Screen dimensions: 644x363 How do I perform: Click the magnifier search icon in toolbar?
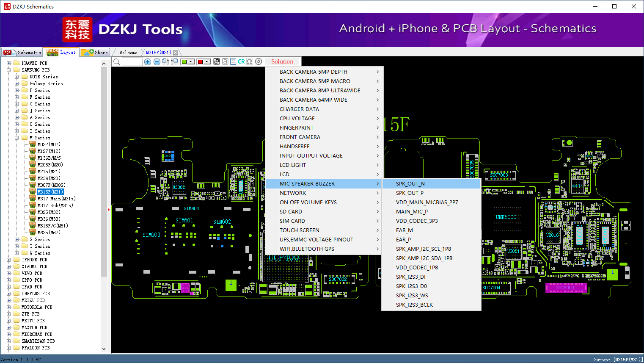[x=117, y=62]
